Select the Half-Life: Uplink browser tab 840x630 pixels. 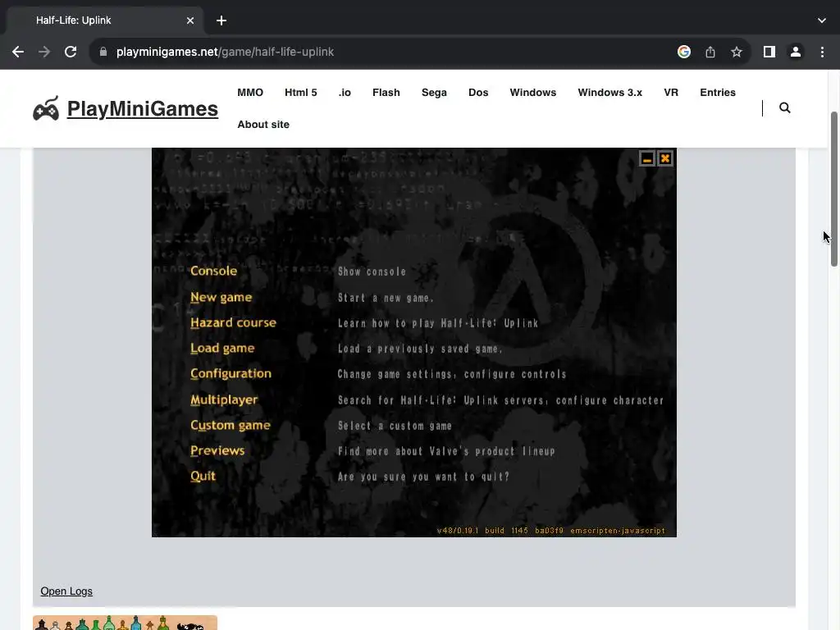pos(105,21)
